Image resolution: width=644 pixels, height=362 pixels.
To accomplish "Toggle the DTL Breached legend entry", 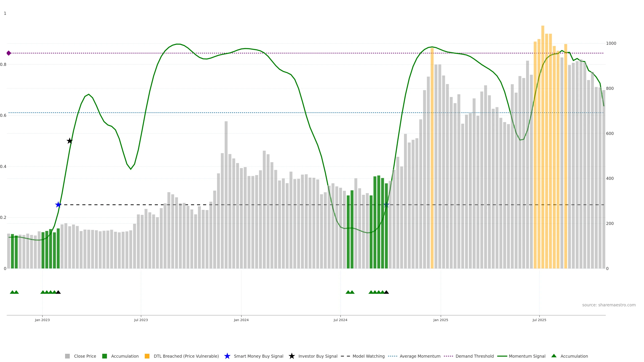I will pos(186,356).
